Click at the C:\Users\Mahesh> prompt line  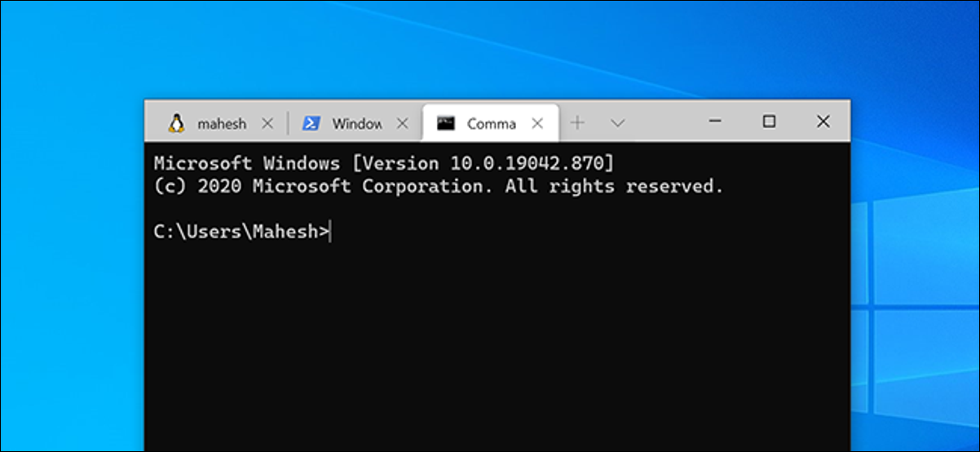click(242, 232)
